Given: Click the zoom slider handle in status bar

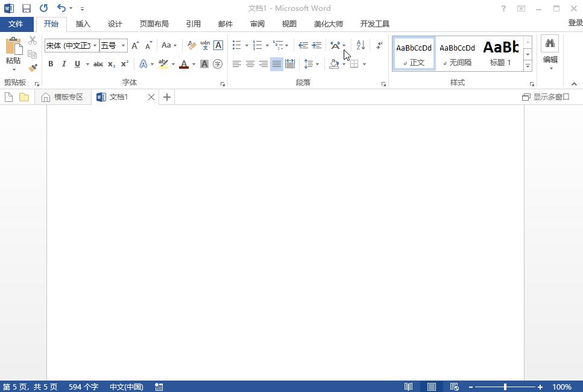Looking at the screenshot, I should pyautogui.click(x=505, y=387).
